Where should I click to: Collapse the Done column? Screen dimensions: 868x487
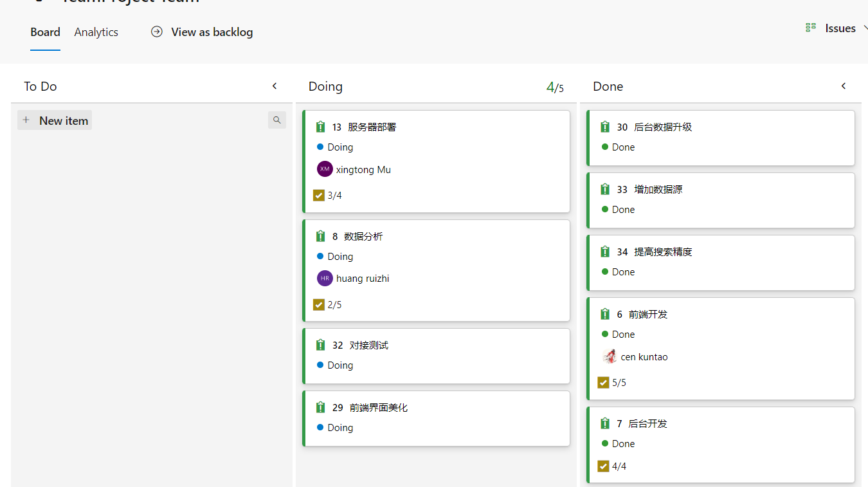click(844, 86)
